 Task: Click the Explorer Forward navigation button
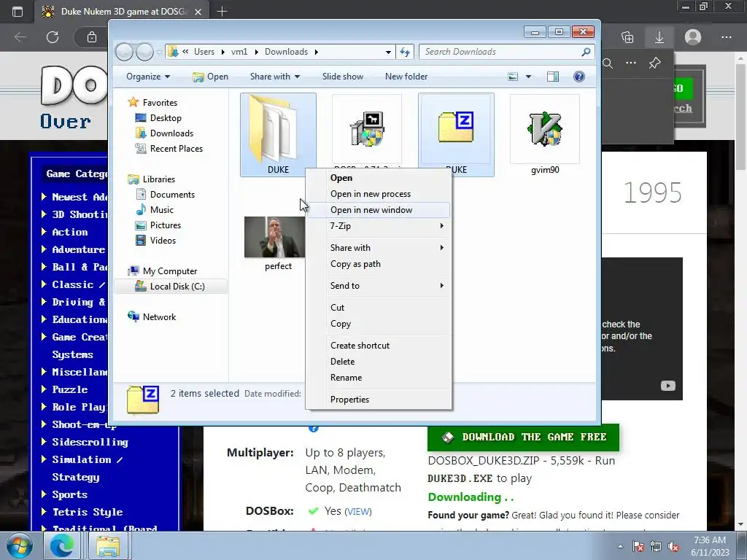click(144, 52)
